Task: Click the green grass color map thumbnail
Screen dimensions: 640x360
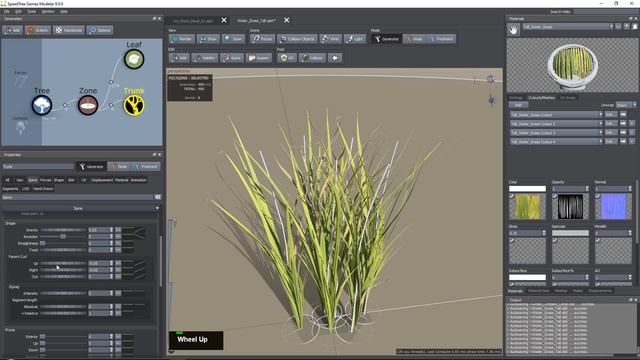Action: coord(527,207)
